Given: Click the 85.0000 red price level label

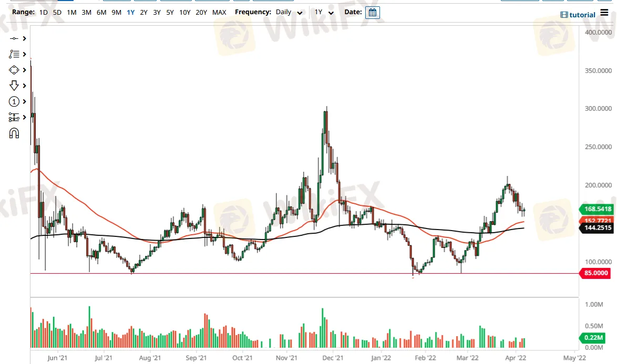Looking at the screenshot, I should pyautogui.click(x=596, y=273).
